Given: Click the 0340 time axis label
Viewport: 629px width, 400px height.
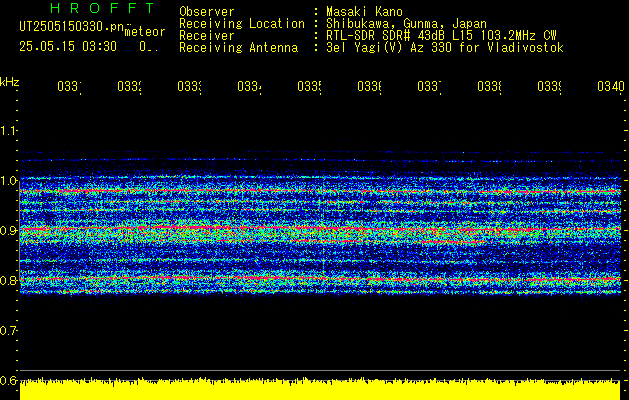Looking at the screenshot, I should 611,86.
